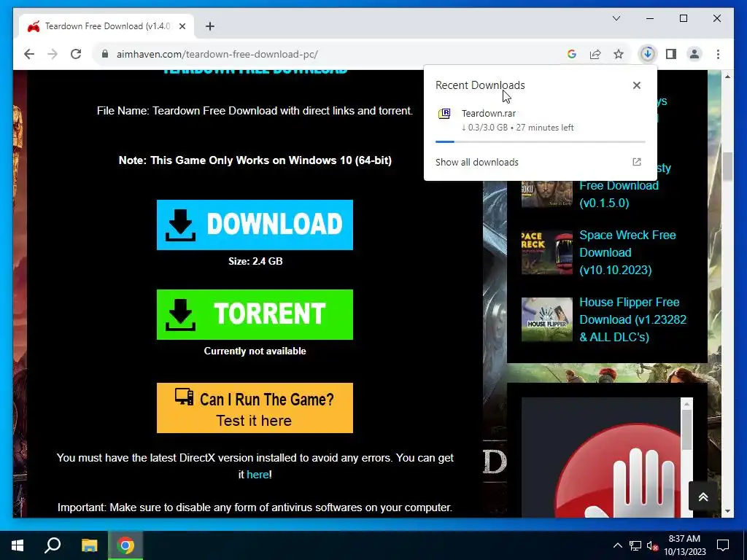Toggle the Chrome downloads toolbar icon
The height and width of the screenshot is (560, 747).
[648, 54]
